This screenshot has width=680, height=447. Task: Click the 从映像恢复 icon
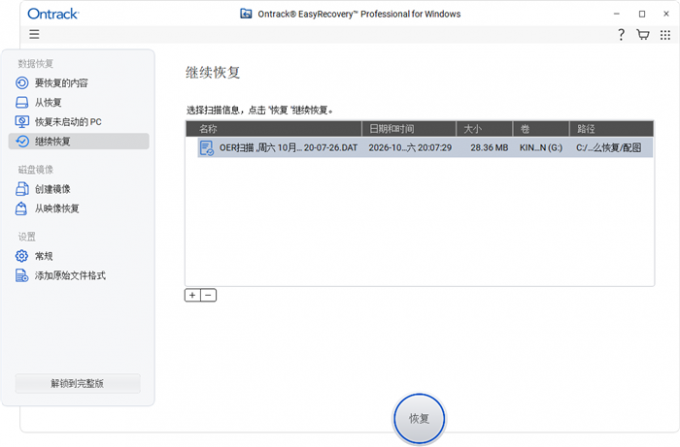(x=21, y=209)
